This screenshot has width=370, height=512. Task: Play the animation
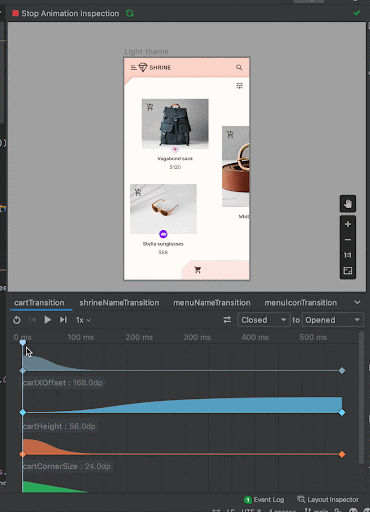pyautogui.click(x=48, y=320)
